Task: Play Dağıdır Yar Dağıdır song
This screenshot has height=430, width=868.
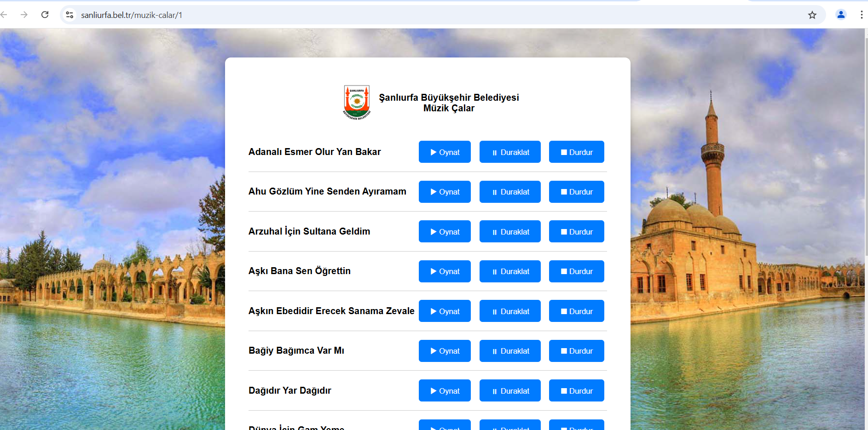Action: pos(445,391)
